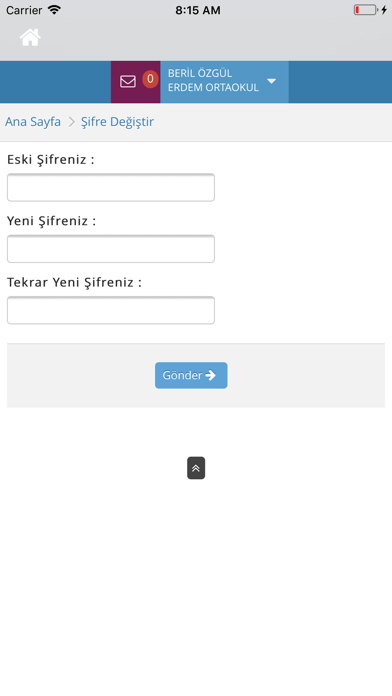Tap the Carrier text in status bar
392x696 pixels.
(x=24, y=10)
